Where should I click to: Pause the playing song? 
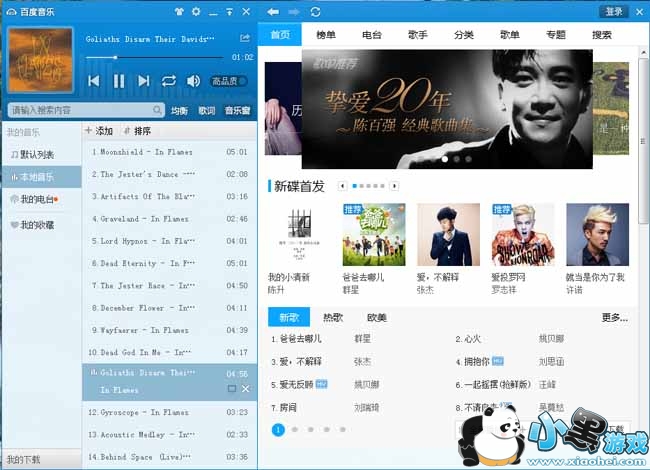(x=119, y=81)
